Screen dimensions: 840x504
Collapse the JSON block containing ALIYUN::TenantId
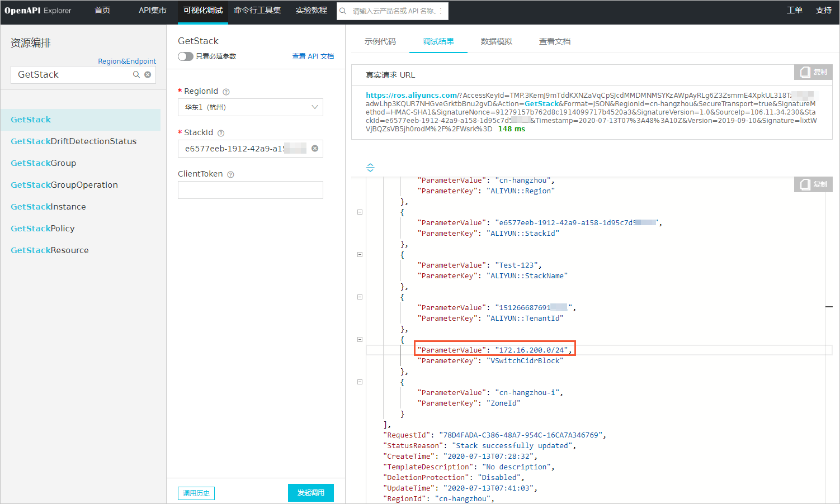coord(360,297)
